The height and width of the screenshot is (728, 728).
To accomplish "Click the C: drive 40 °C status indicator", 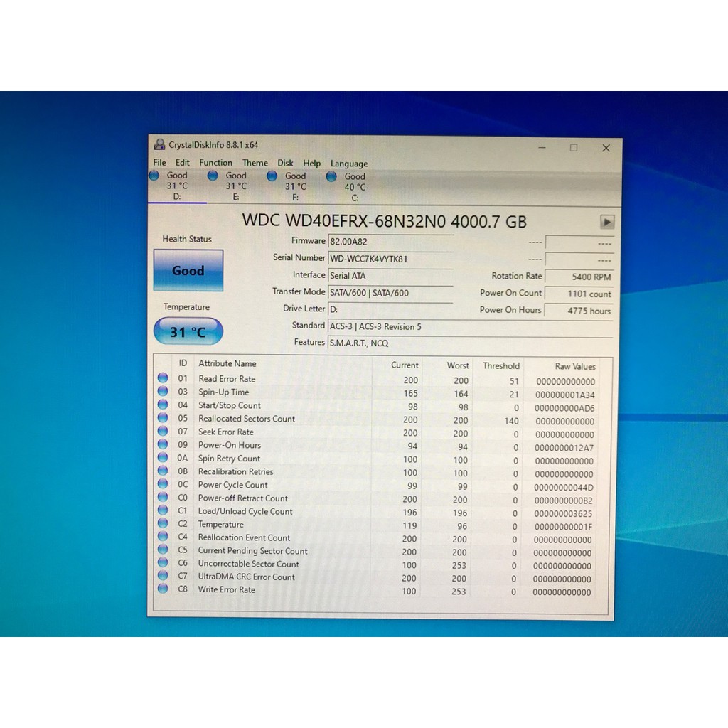I will pos(331,176).
